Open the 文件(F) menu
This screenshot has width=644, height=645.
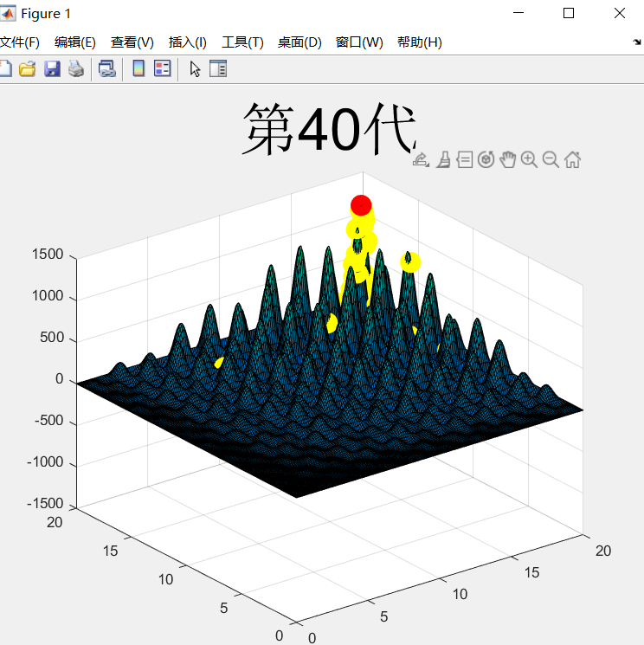[x=19, y=42]
